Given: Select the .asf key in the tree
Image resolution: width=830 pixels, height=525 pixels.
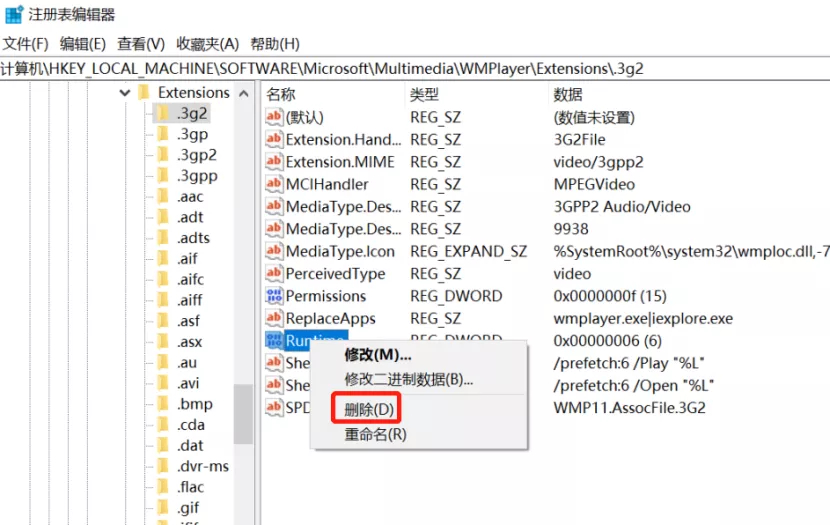Looking at the screenshot, I should [x=188, y=321].
